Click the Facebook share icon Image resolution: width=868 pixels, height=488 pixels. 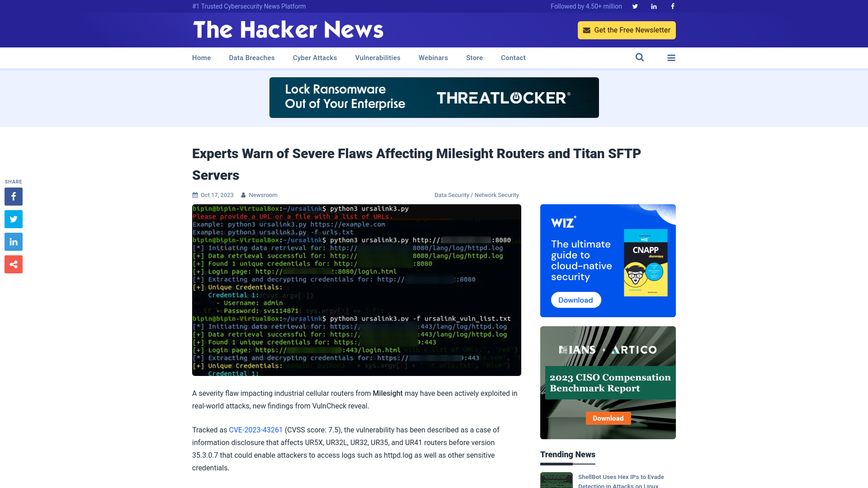[x=13, y=196]
